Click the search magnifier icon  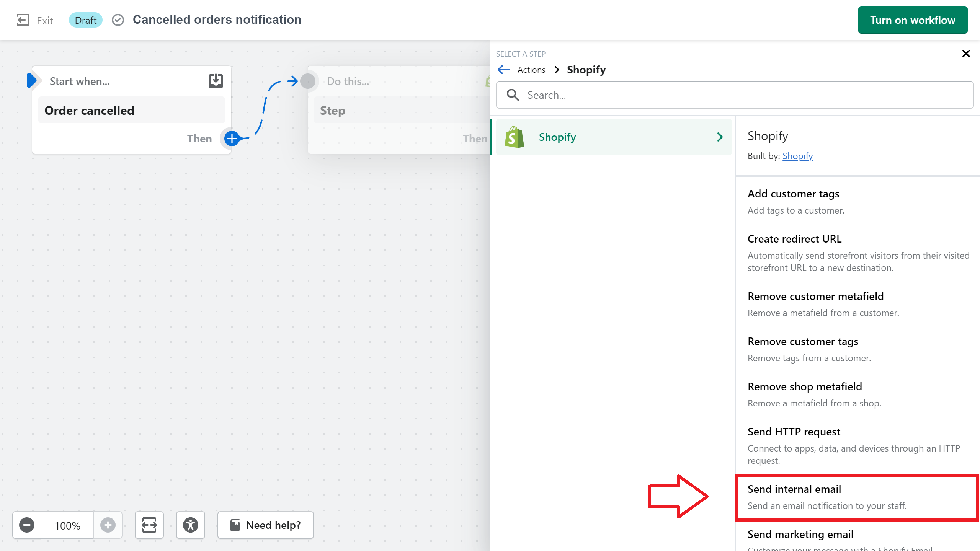[513, 95]
